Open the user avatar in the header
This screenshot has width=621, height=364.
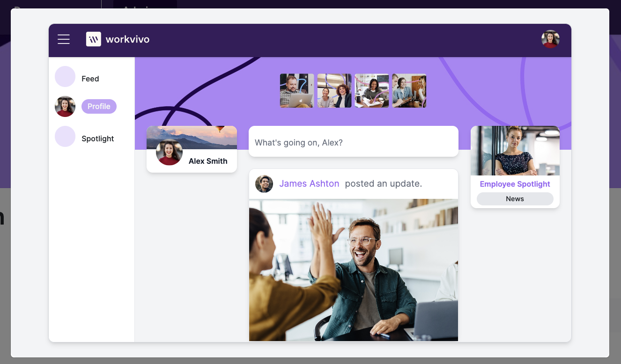[x=550, y=39]
